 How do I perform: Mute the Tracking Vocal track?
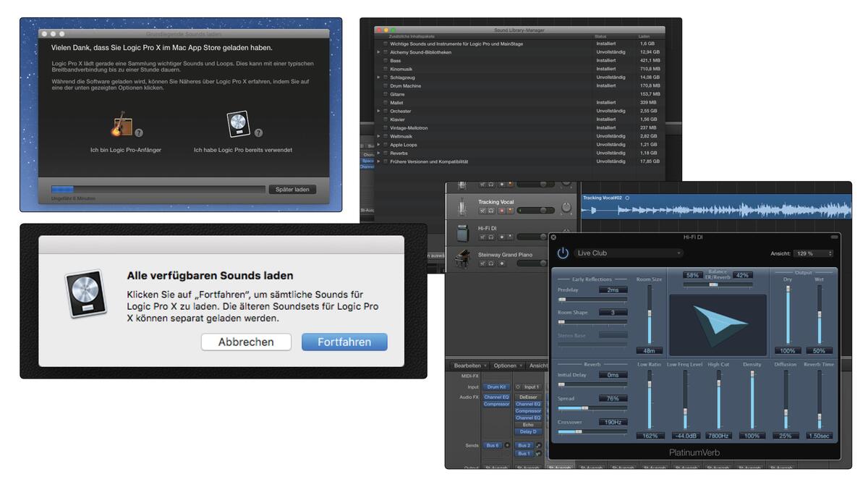[x=483, y=210]
